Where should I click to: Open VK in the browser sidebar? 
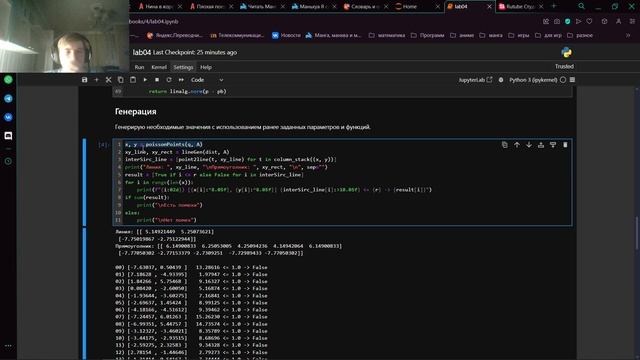tap(8, 117)
